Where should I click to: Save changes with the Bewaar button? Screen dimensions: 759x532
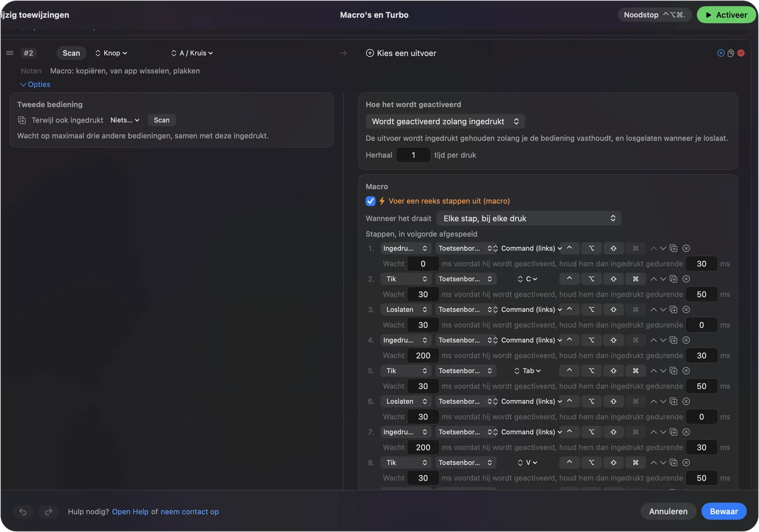click(724, 511)
